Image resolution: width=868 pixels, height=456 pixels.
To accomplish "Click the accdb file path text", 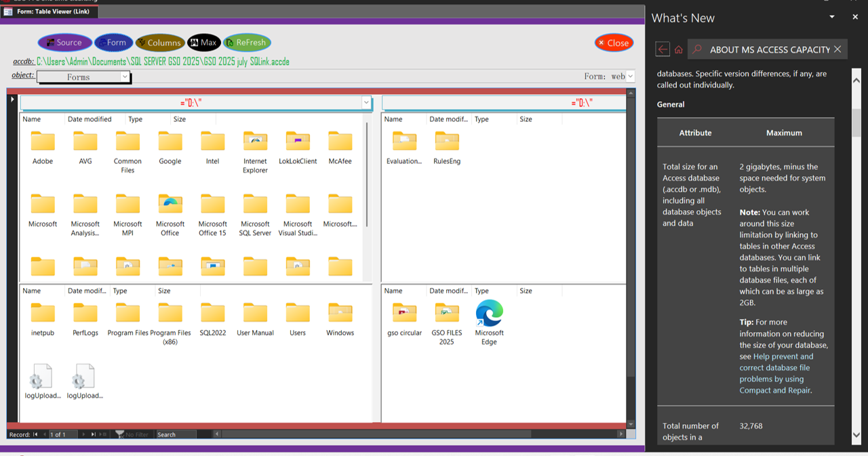I will coord(163,62).
